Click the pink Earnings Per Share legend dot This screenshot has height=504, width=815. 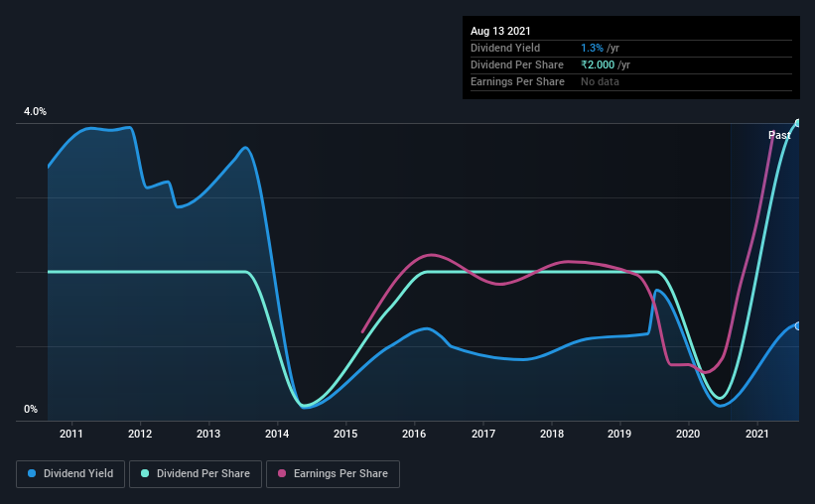coord(282,473)
